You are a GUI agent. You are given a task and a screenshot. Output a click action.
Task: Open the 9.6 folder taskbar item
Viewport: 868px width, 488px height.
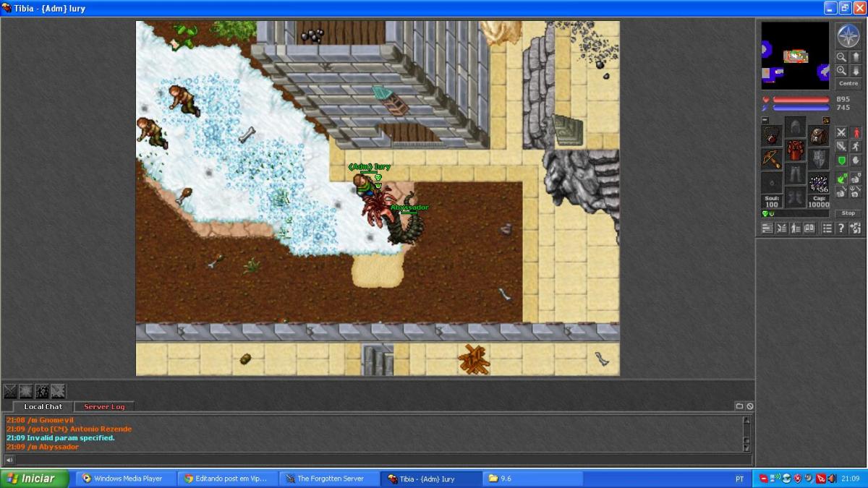pyautogui.click(x=532, y=479)
